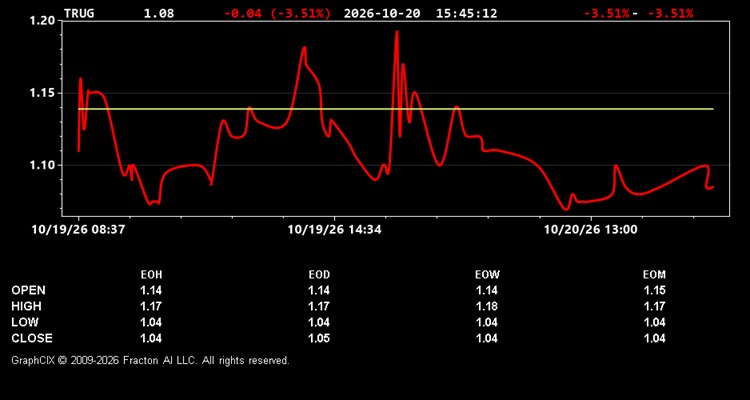Viewport: 750px width, 400px height.
Task: Click the EOD LOW value 1.04
Action: (x=319, y=322)
